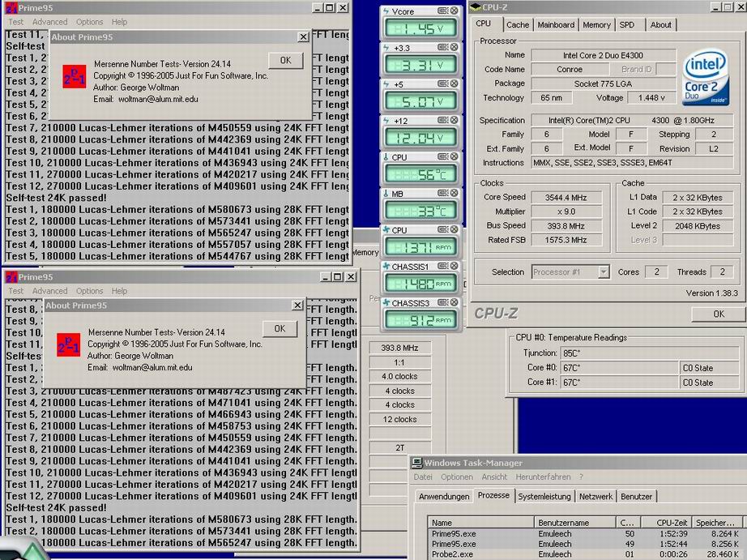Open Test menu in the top Prime95 window
This screenshot has height=560, width=747.
(15, 22)
